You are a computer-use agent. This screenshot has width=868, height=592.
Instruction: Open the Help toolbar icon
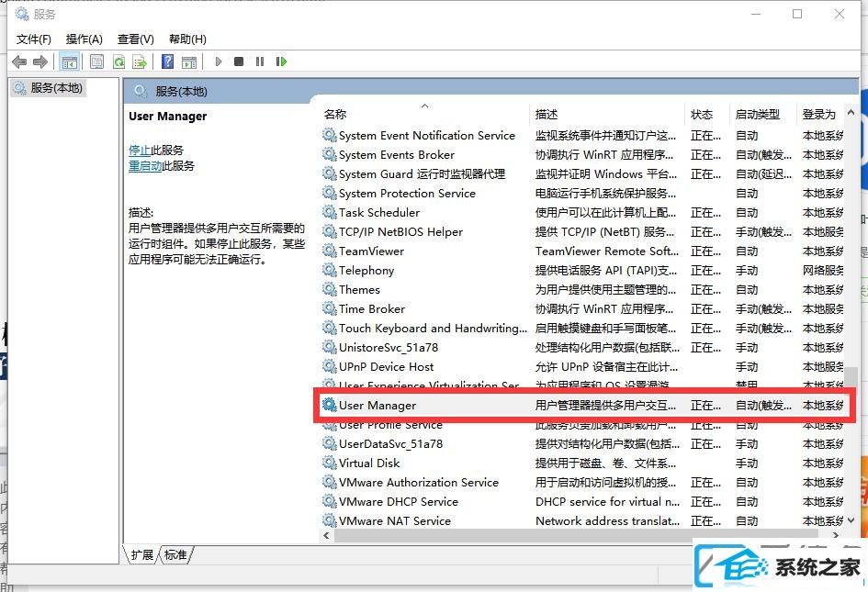(168, 61)
